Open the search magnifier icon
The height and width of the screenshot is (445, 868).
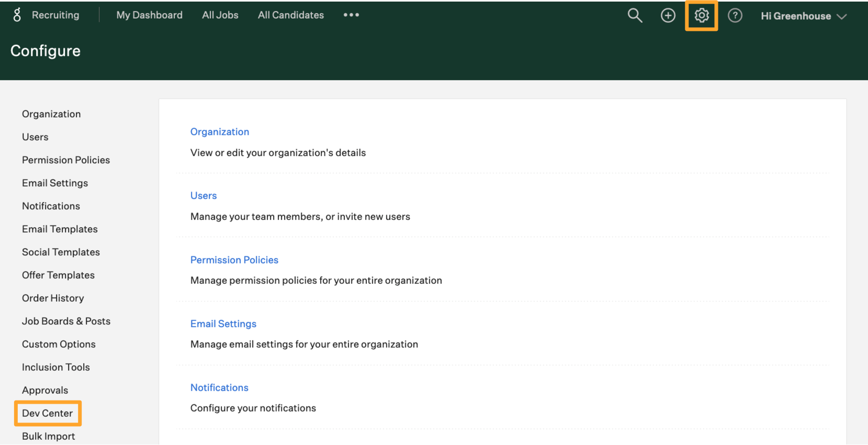635,16
